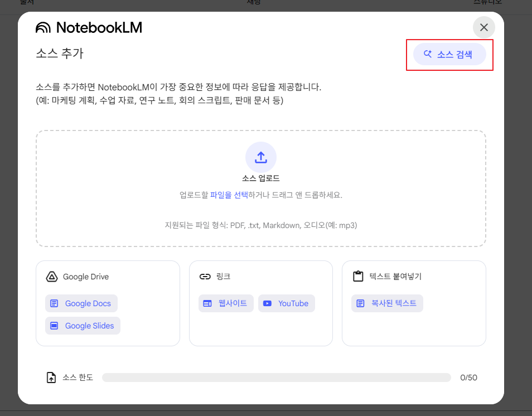Viewport: 532px width, 416px height.
Task: Click the NotebookLM wordmark text
Action: [99, 27]
